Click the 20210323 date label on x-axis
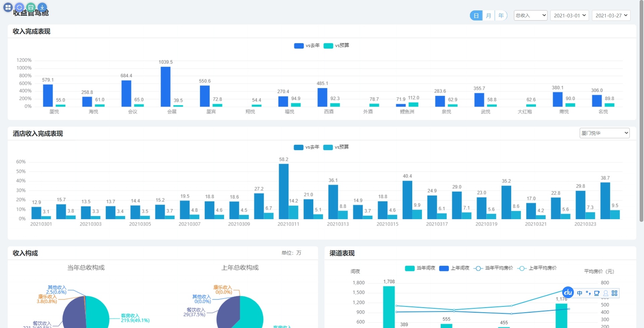Screen dimensions: 644x328 point(585,224)
